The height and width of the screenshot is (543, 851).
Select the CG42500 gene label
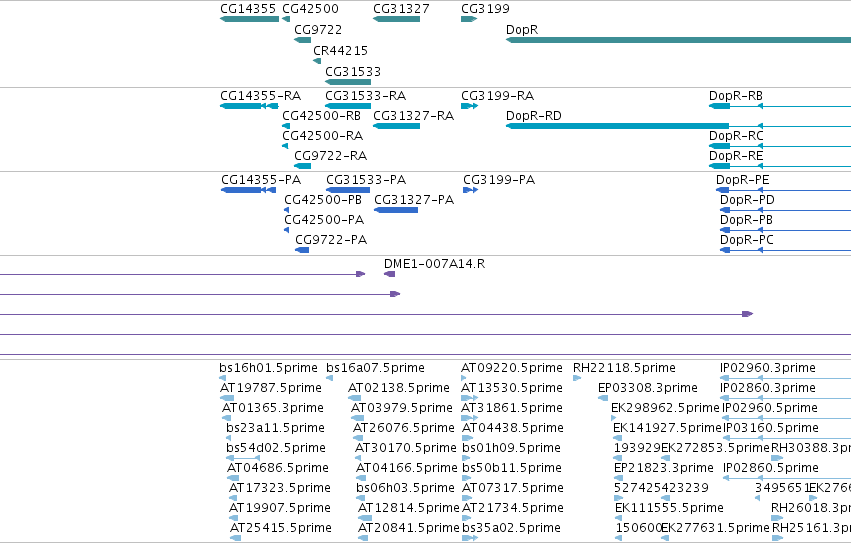coord(310,9)
